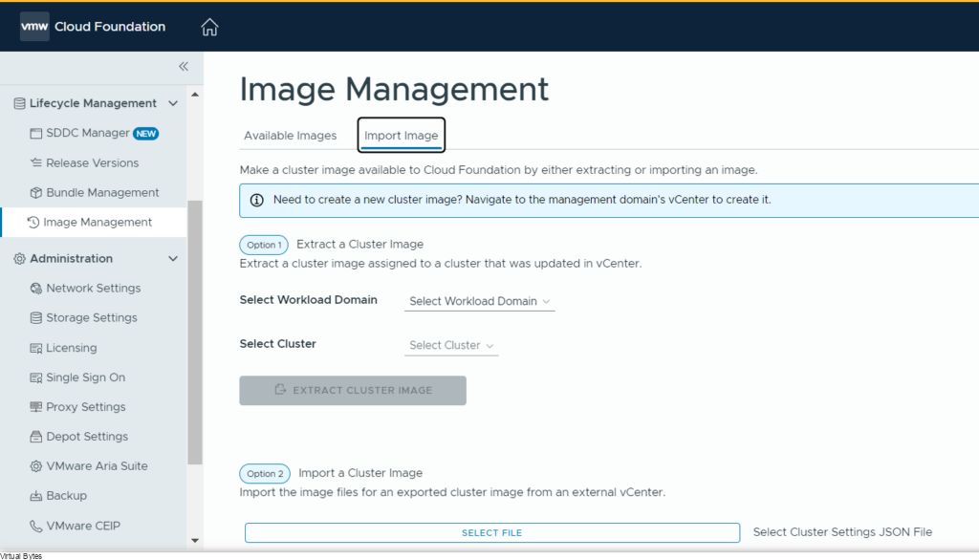
Task: Open the Select Workload Domain dropdown
Action: click(x=480, y=302)
